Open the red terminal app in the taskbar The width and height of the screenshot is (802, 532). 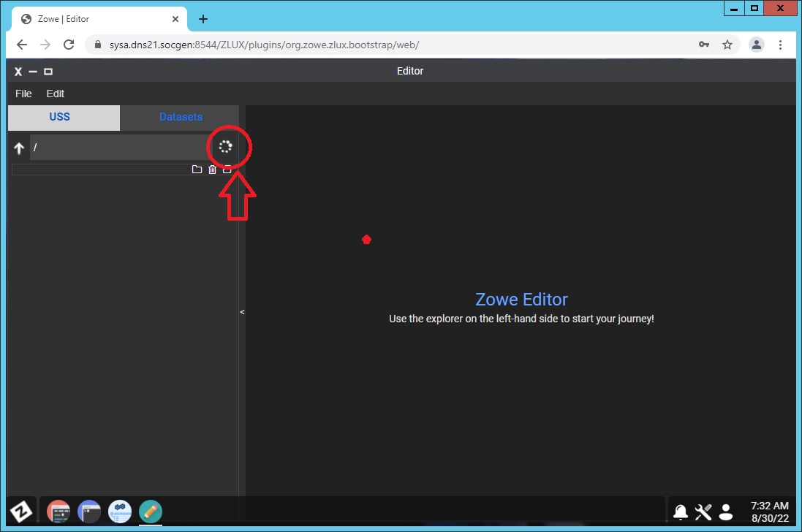58,512
